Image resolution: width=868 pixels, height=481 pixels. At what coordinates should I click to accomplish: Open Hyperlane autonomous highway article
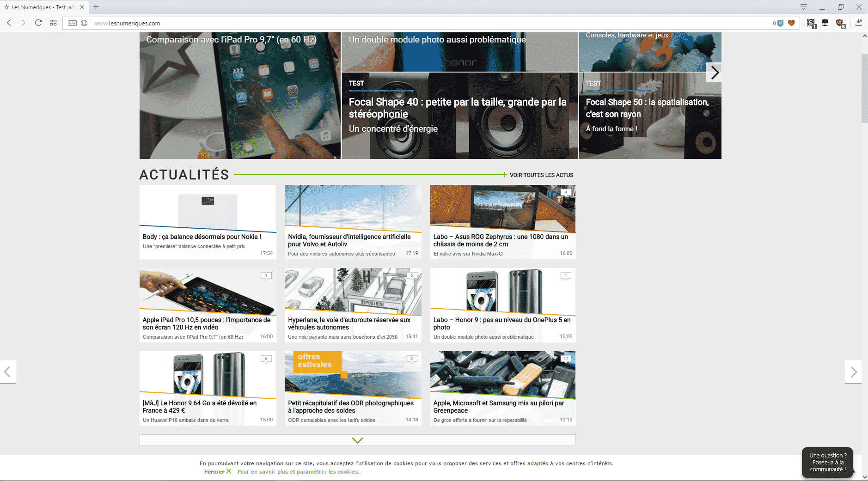tap(353, 305)
